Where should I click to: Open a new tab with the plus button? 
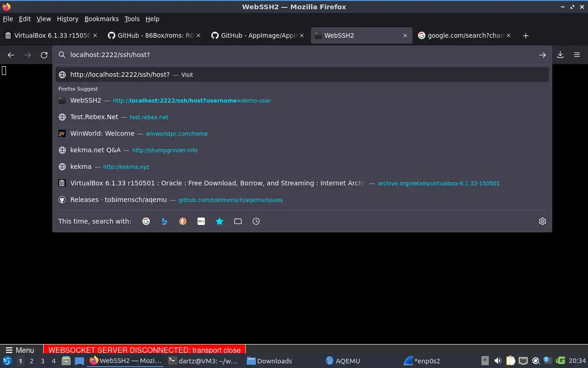(526, 35)
